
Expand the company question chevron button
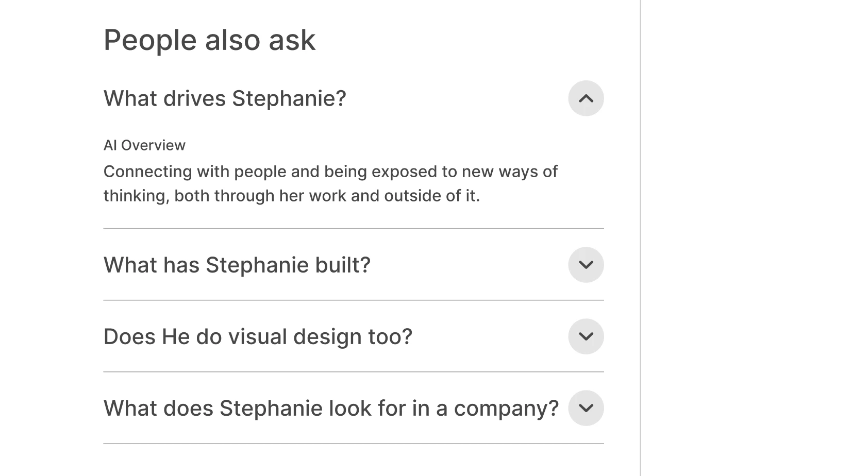click(x=586, y=408)
